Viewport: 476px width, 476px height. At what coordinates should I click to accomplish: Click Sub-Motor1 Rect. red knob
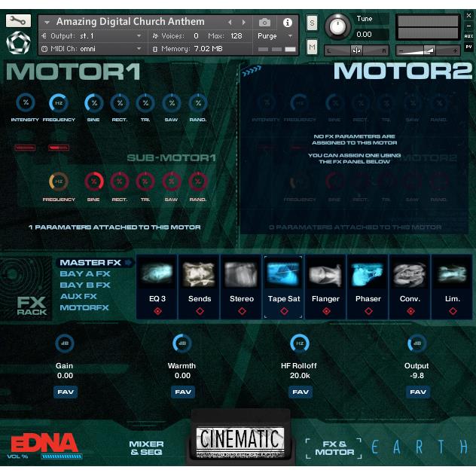(x=120, y=182)
